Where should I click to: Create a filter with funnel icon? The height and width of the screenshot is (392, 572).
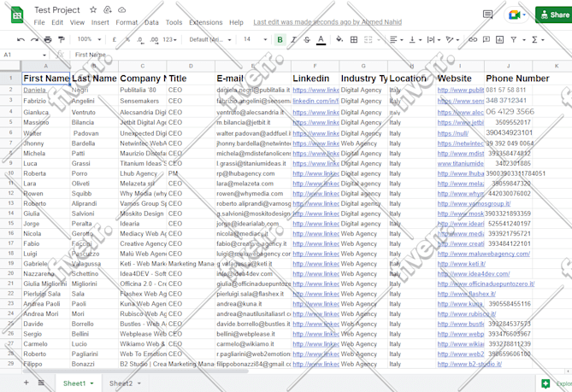pos(514,39)
